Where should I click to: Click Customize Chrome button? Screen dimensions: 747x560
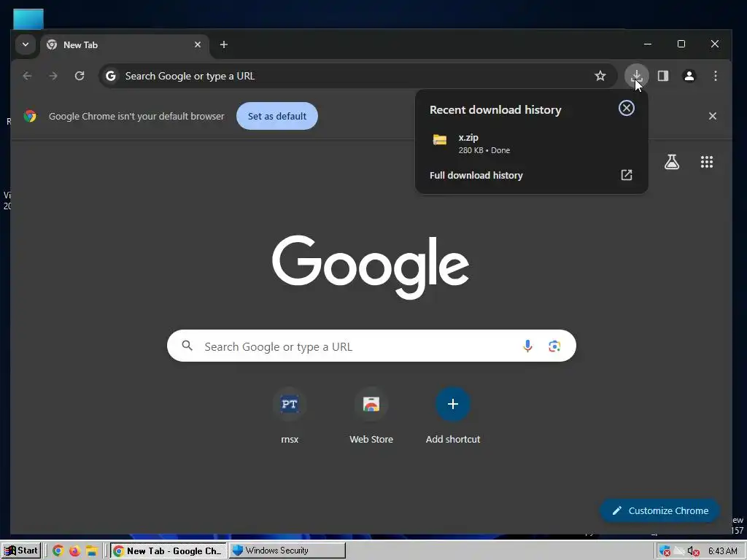[659, 510]
